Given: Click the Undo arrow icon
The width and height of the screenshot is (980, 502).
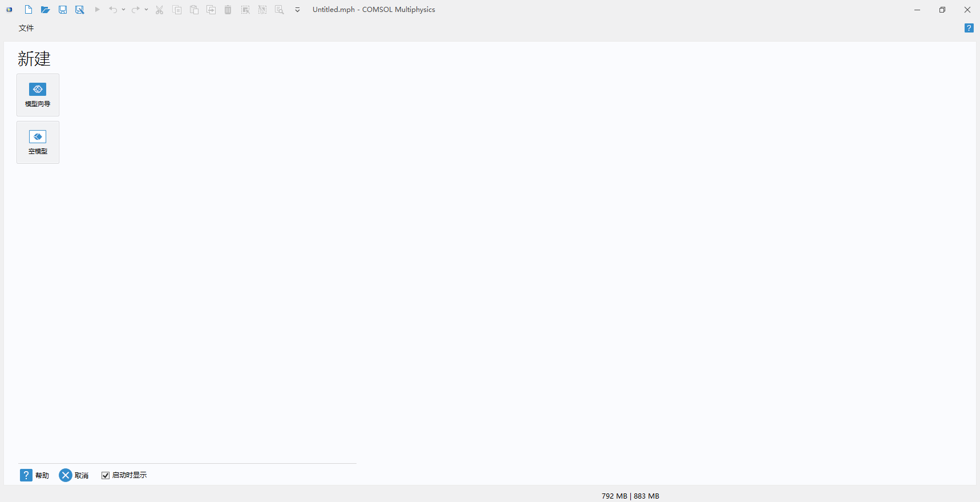Looking at the screenshot, I should click(x=113, y=10).
